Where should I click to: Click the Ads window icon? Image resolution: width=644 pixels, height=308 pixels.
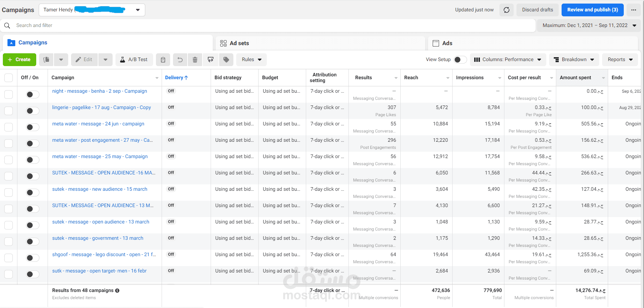(x=436, y=43)
